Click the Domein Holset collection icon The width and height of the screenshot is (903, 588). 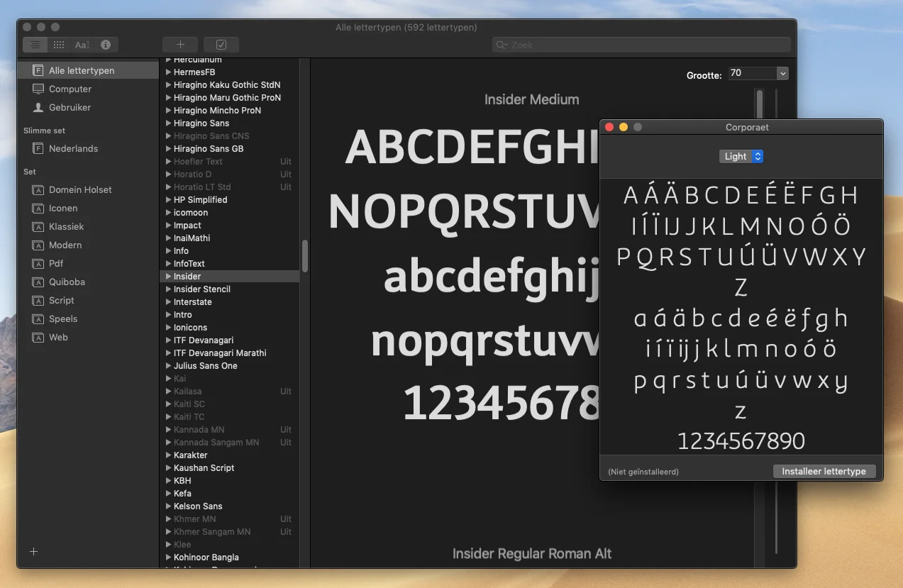click(x=38, y=189)
